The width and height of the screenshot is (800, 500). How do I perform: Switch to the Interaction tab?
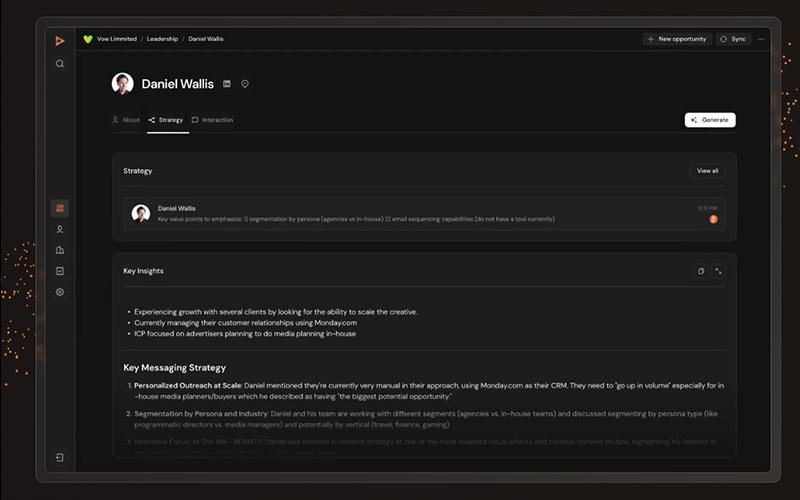pyautogui.click(x=212, y=120)
